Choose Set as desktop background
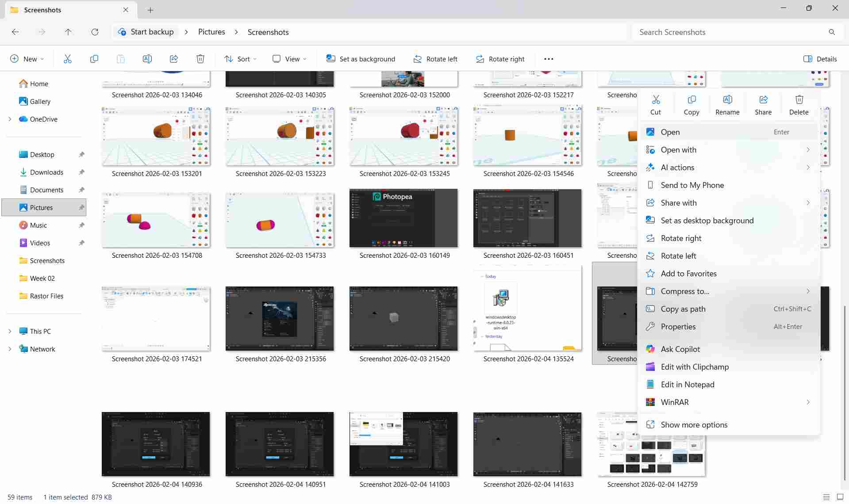Viewport: 849px width, 504px height. pyautogui.click(x=729, y=220)
